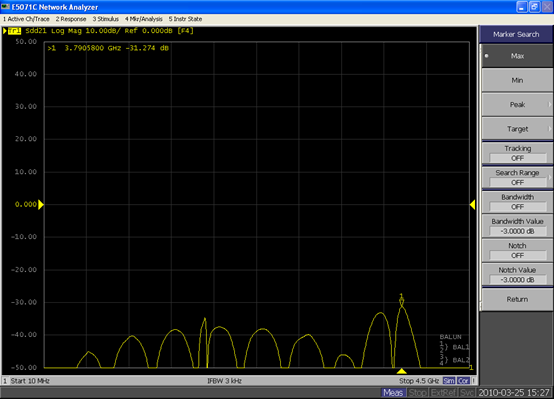
Task: Click the reference level marker triangle at 0.000
Action: tap(41, 204)
